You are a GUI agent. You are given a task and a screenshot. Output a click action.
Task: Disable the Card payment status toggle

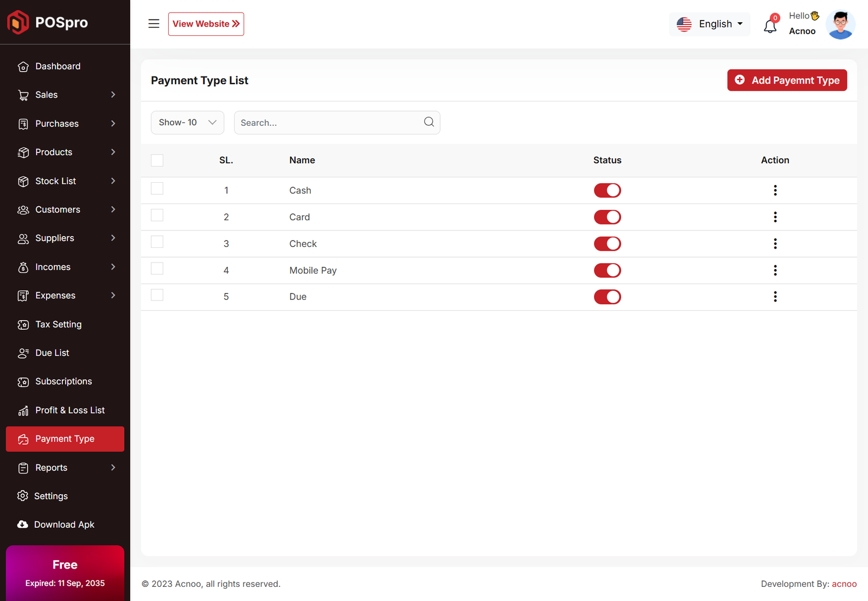[x=607, y=217]
